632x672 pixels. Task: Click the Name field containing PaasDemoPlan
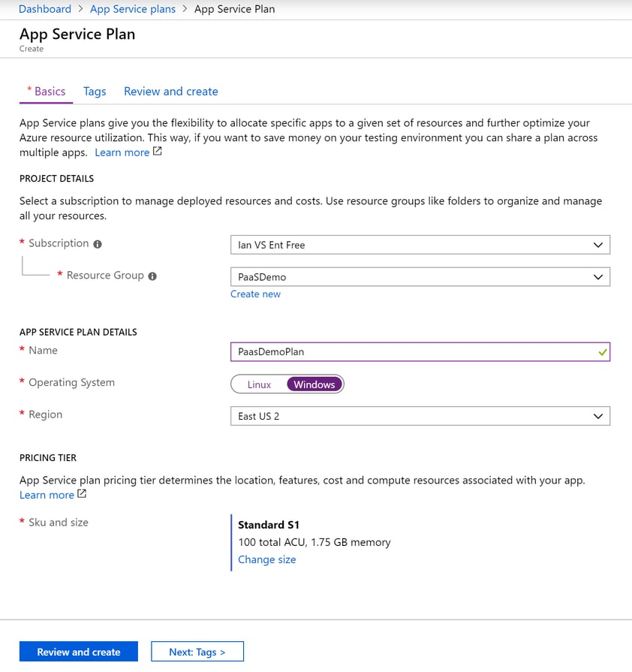413,352
